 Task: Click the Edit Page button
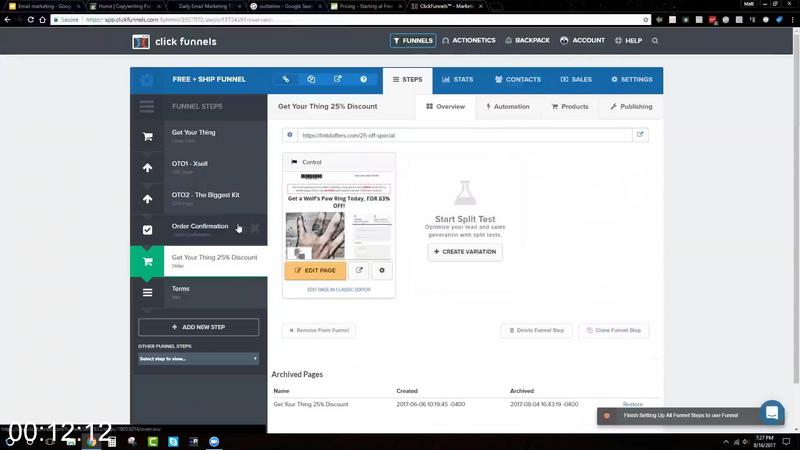[315, 270]
